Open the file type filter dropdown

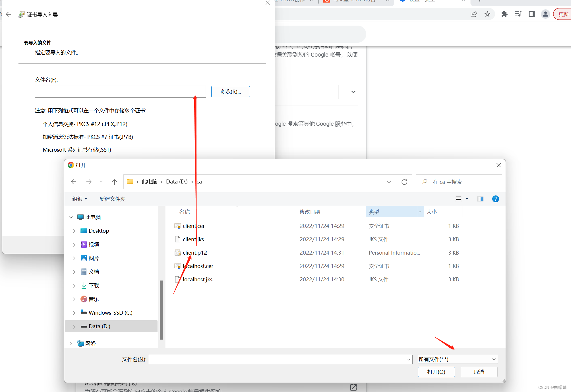click(457, 359)
